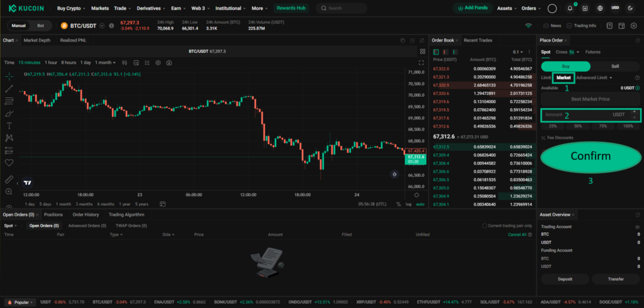Click the Add Funds button

tap(472, 8)
